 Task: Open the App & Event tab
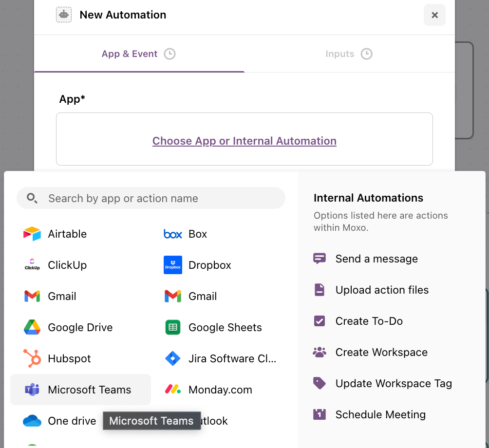click(139, 54)
